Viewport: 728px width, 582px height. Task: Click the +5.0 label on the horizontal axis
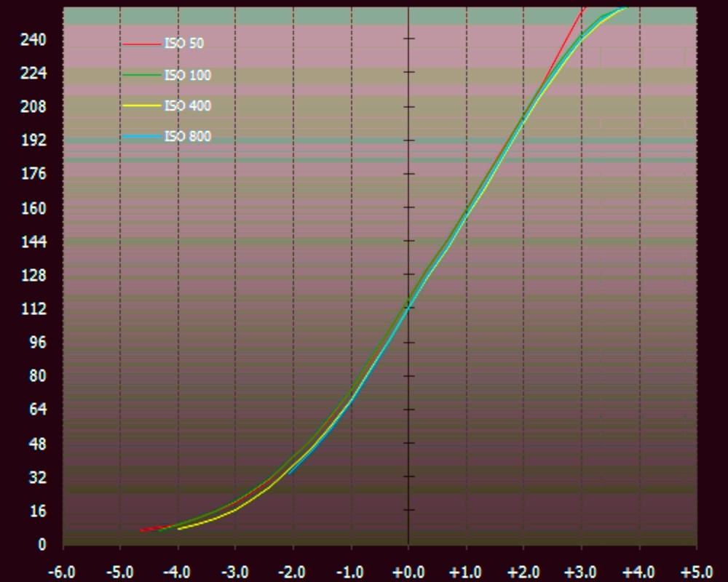(x=697, y=572)
